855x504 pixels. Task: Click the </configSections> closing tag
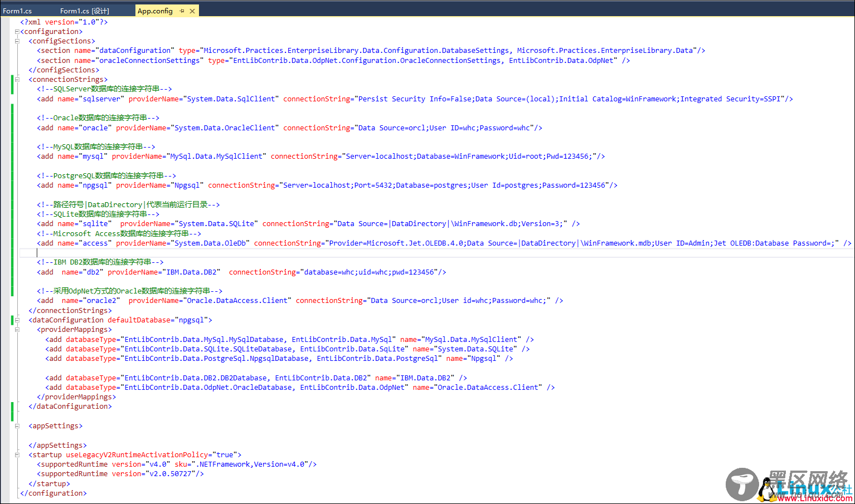(64, 70)
